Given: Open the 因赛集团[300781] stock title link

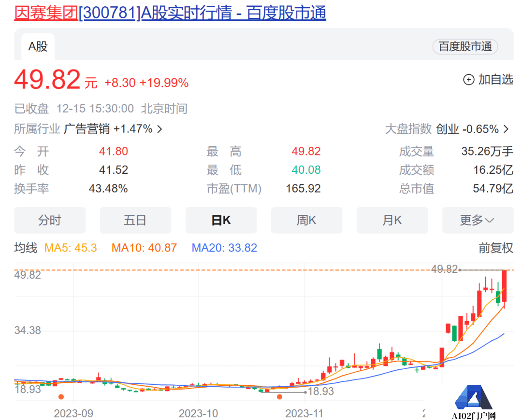Looking at the screenshot, I should [x=170, y=13].
